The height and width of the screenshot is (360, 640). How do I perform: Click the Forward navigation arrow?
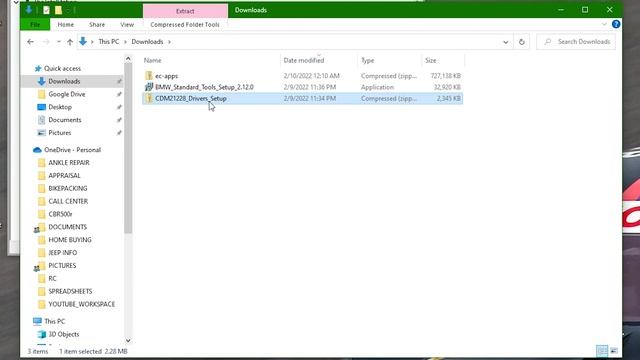coord(46,42)
